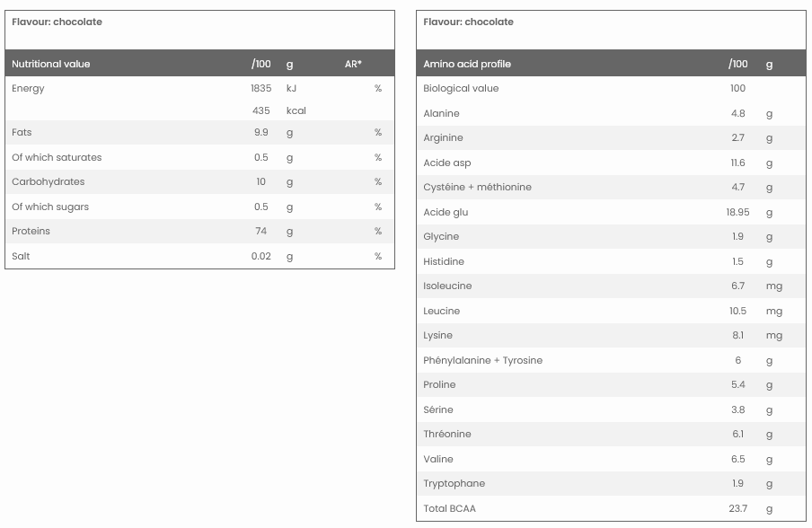Select the Biological value row

[x=461, y=88]
